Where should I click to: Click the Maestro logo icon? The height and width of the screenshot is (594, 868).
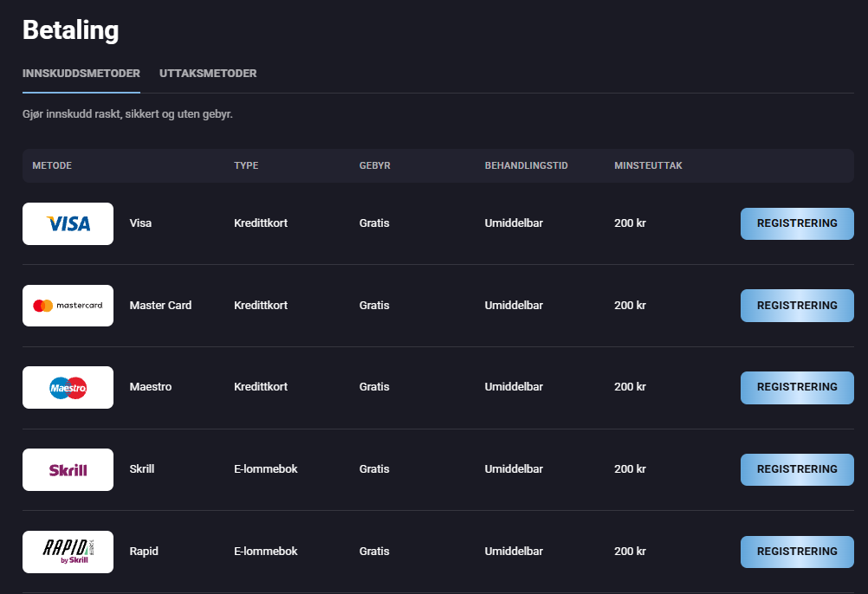tap(68, 387)
